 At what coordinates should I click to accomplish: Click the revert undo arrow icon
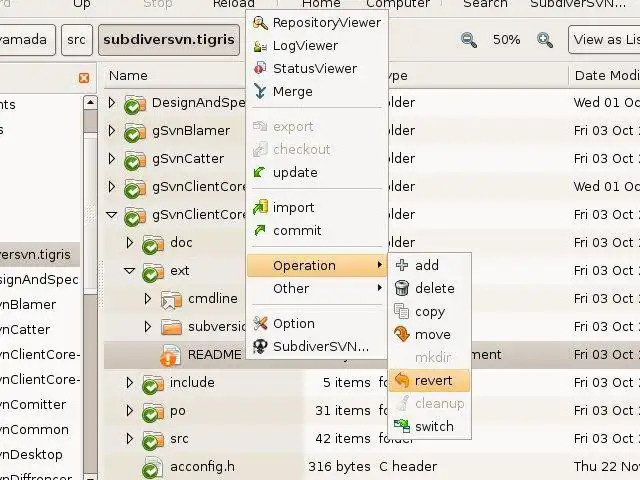(402, 380)
